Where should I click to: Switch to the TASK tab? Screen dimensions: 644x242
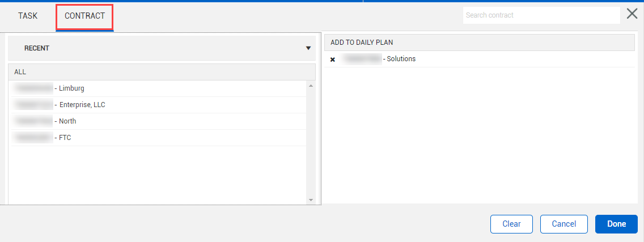click(x=28, y=16)
